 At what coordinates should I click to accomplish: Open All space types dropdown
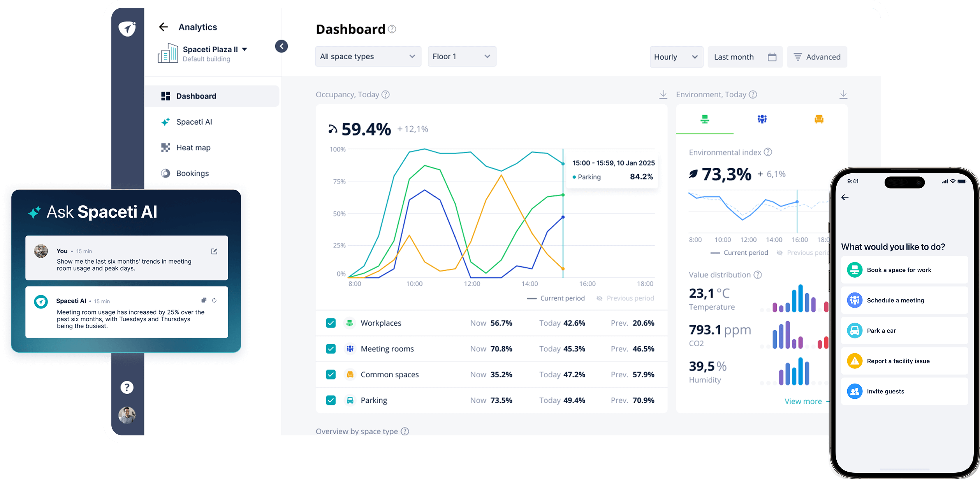tap(368, 56)
